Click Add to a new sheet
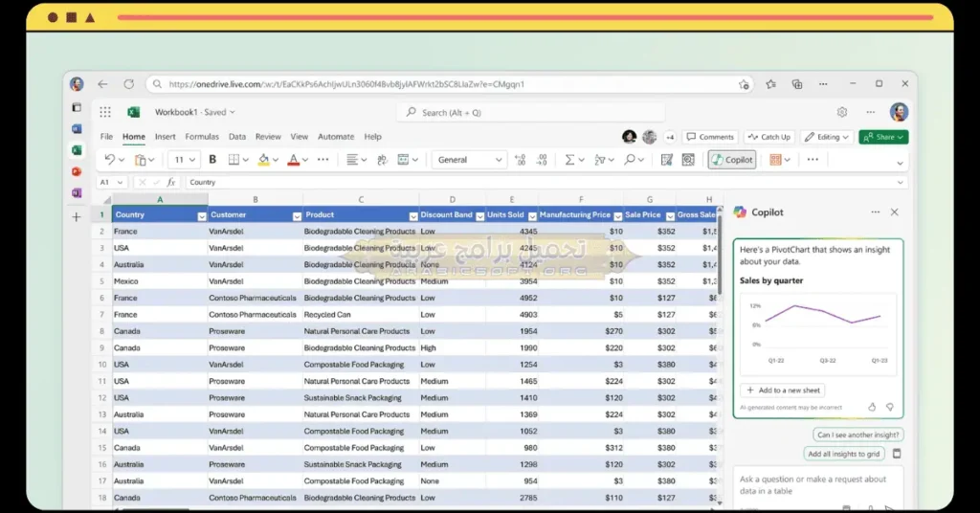The height and width of the screenshot is (513, 980). pyautogui.click(x=782, y=390)
